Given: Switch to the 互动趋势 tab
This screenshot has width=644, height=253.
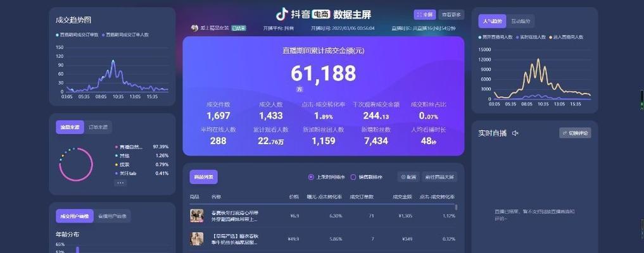Looking at the screenshot, I should click(x=521, y=21).
